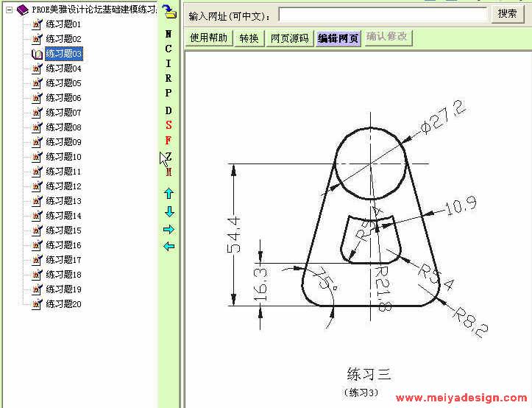This screenshot has height=408, width=532.
Task: Click the 确认修改 confirm changes button
Action: (x=387, y=38)
